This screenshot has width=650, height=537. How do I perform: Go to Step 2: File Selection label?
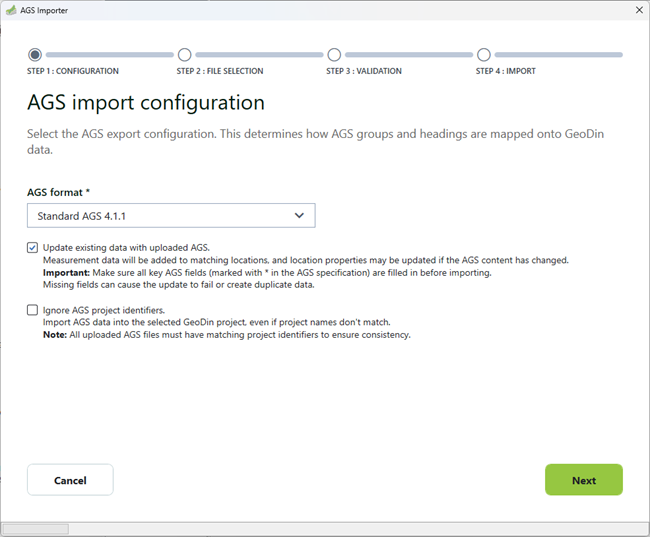(x=220, y=72)
